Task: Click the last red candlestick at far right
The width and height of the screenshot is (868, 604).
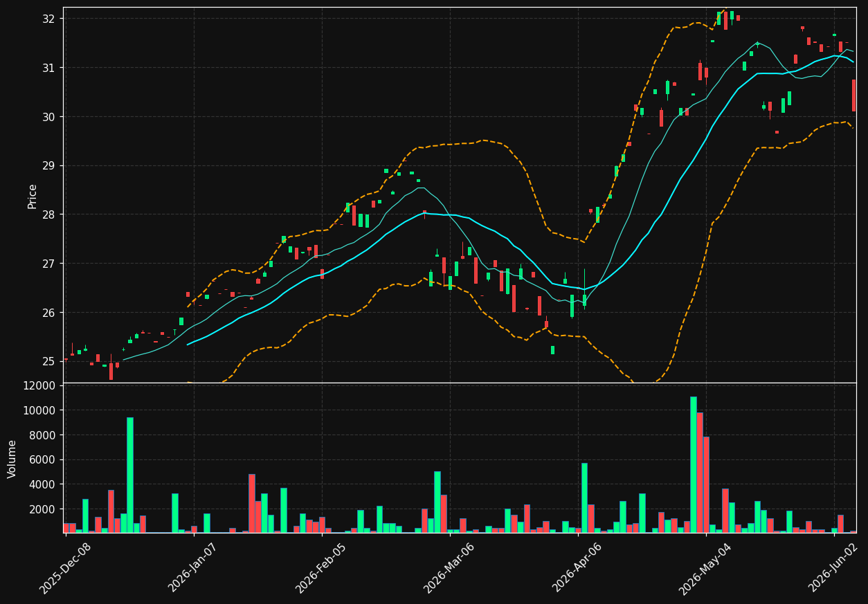Action: coord(853,95)
